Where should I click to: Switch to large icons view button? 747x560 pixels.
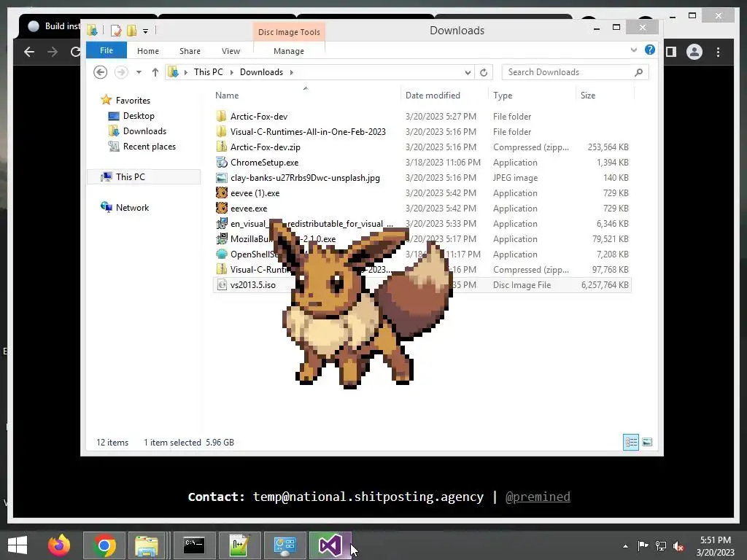(x=647, y=443)
